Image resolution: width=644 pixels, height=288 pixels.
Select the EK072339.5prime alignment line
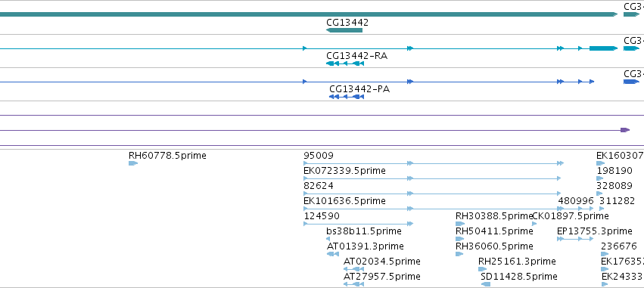point(432,178)
